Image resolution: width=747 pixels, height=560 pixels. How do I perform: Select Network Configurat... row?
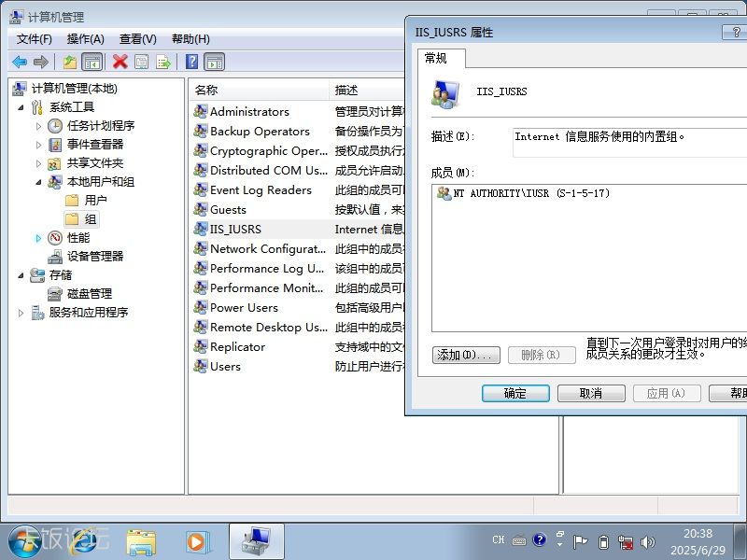[298, 248]
